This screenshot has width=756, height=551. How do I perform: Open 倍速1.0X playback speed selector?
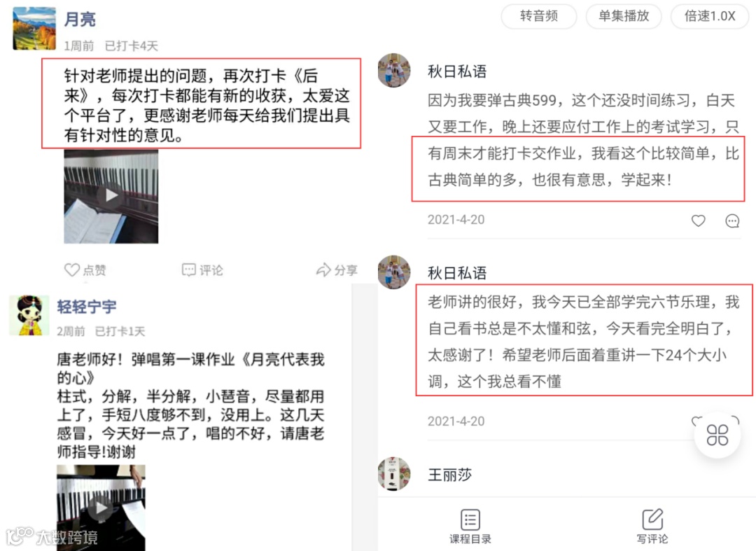[x=710, y=16]
